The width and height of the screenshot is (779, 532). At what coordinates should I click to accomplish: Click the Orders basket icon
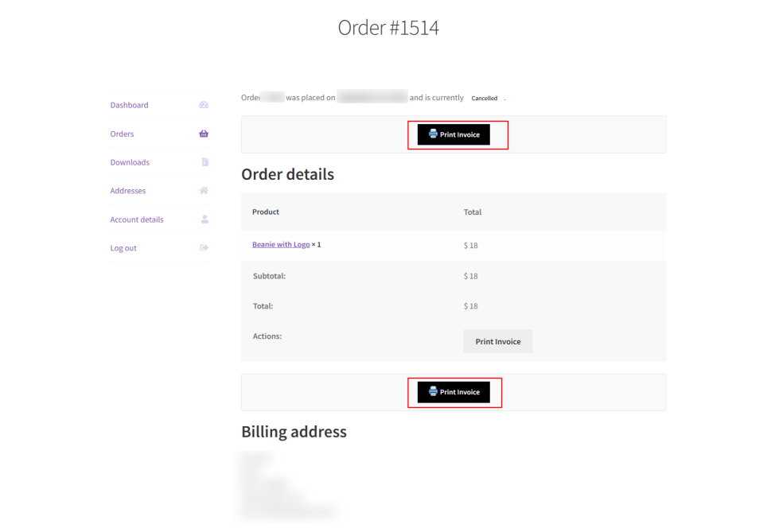click(204, 134)
